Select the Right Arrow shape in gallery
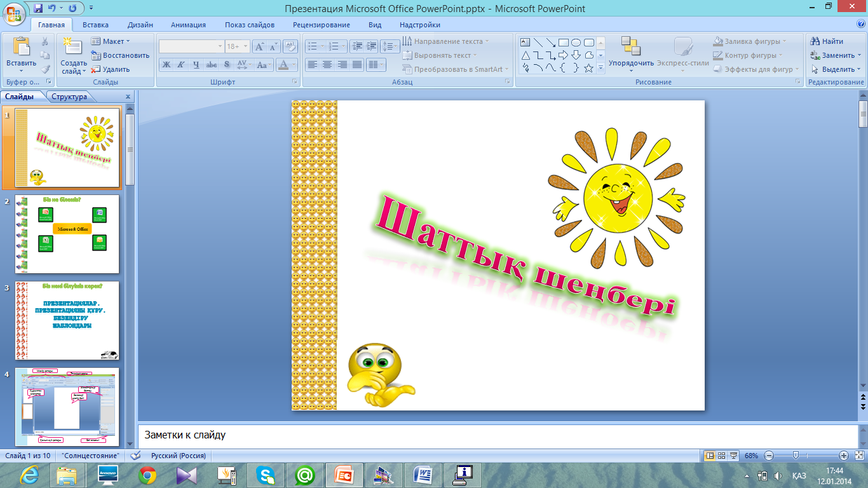The height and width of the screenshot is (488, 868). pyautogui.click(x=563, y=55)
